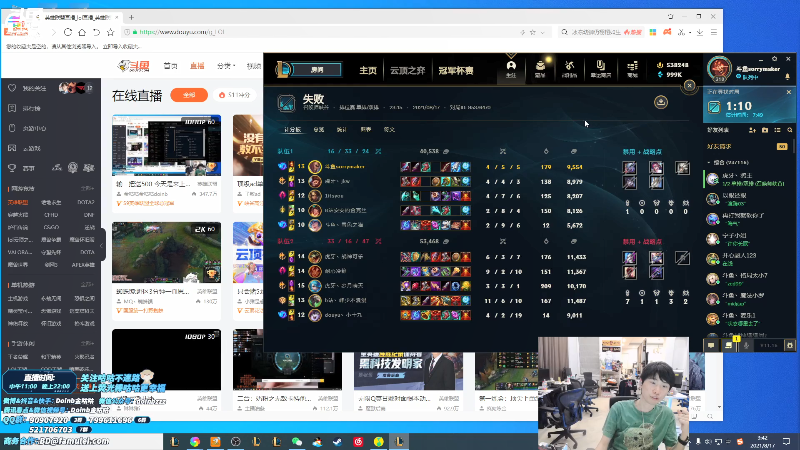Switch to the fourth post-game stats tab
800x450 pixels.
[366, 130]
